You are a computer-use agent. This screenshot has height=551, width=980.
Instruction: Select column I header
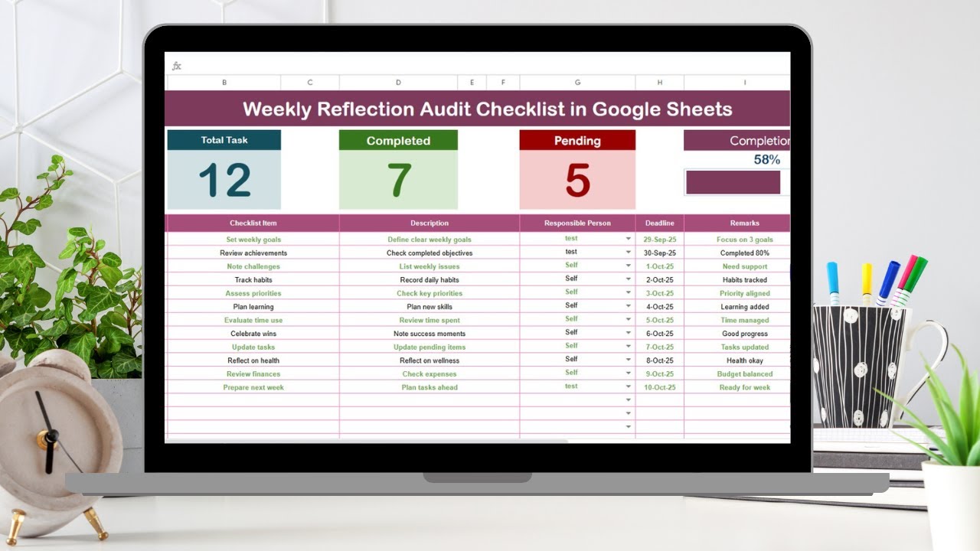point(737,83)
